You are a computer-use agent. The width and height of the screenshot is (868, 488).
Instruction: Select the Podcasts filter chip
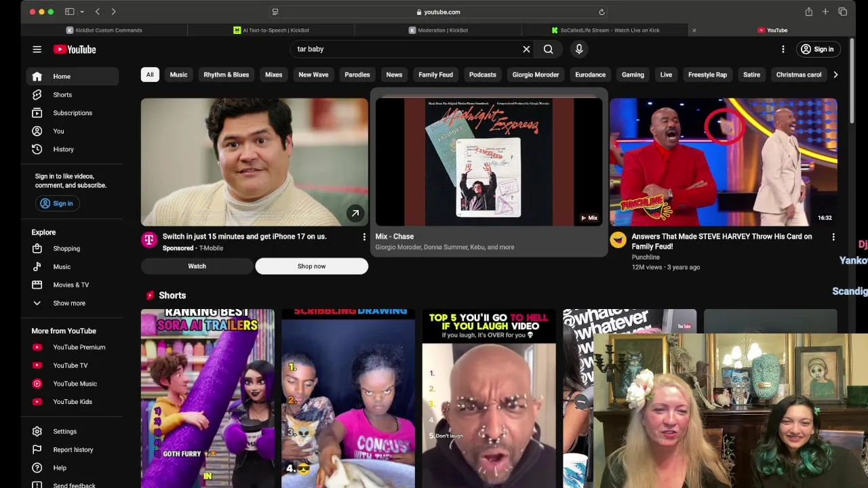pos(482,75)
